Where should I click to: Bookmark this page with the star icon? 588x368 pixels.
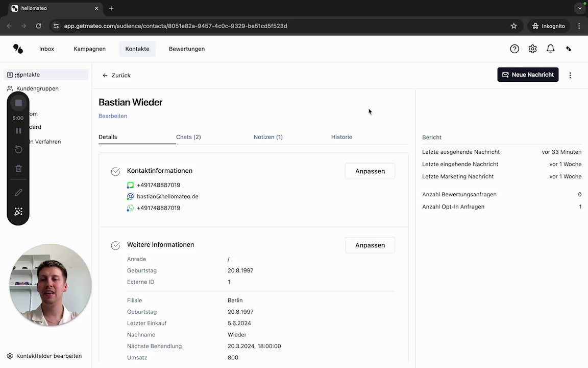(x=514, y=26)
